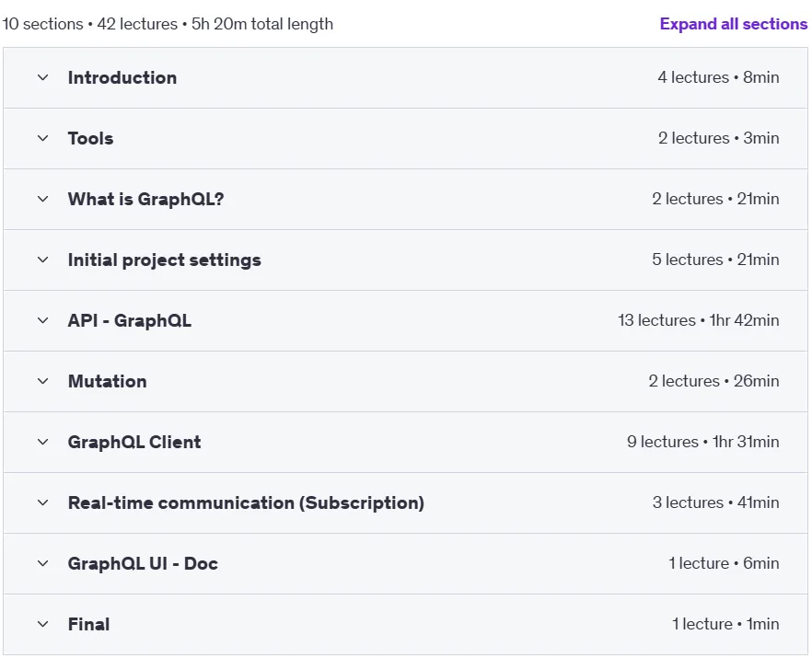Expand the What is GraphQL? chevron
Viewport: 812px width, 658px height.
(43, 199)
